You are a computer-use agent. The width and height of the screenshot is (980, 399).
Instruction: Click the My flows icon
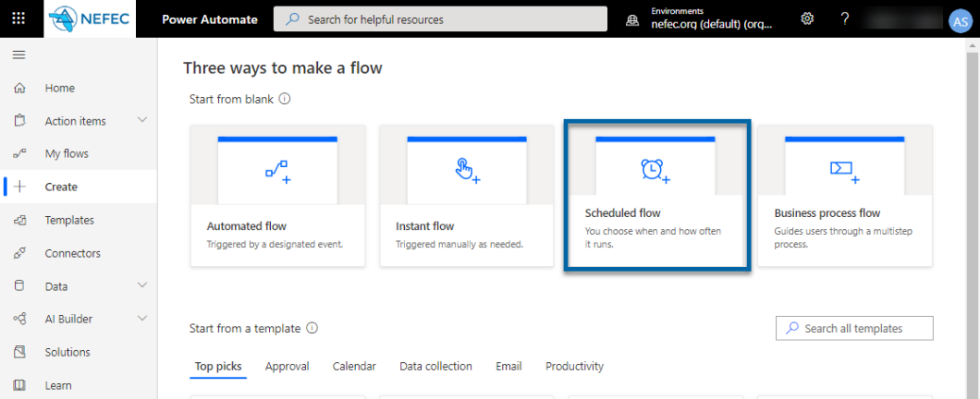click(x=19, y=153)
